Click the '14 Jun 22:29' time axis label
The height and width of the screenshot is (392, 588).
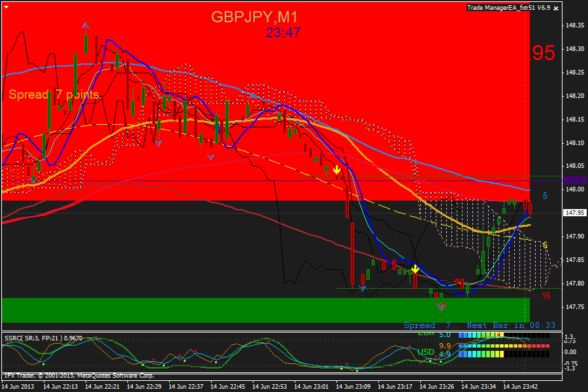tap(144, 386)
